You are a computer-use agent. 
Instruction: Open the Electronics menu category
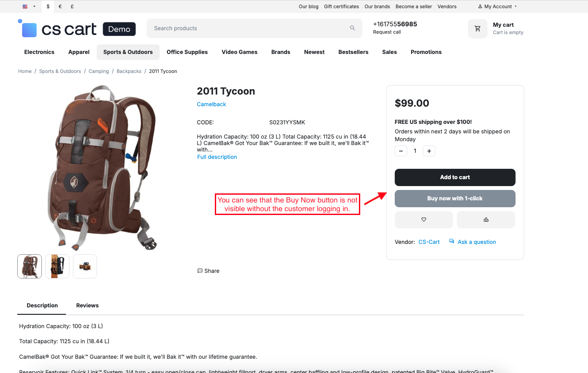click(39, 52)
